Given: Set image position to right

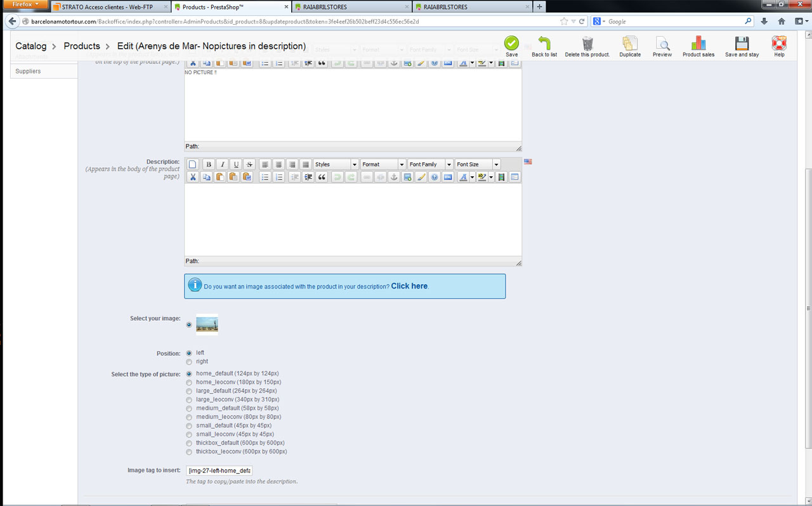Looking at the screenshot, I should (189, 361).
